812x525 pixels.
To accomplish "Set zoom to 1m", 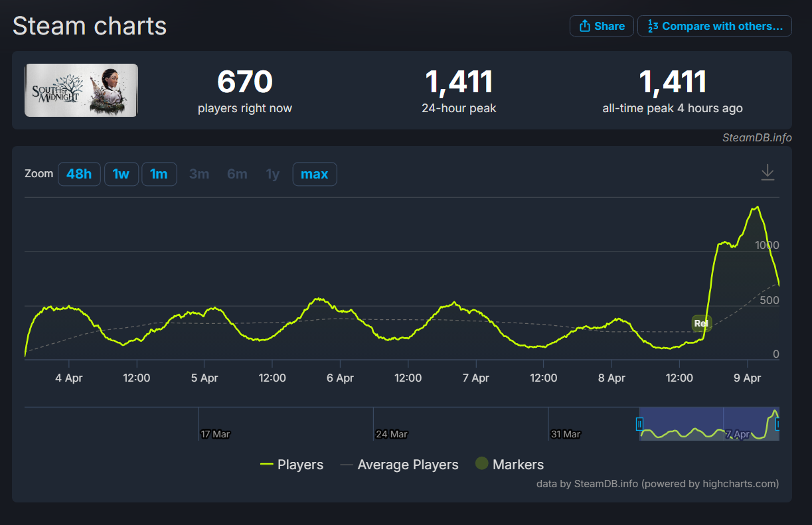I will 159,174.
